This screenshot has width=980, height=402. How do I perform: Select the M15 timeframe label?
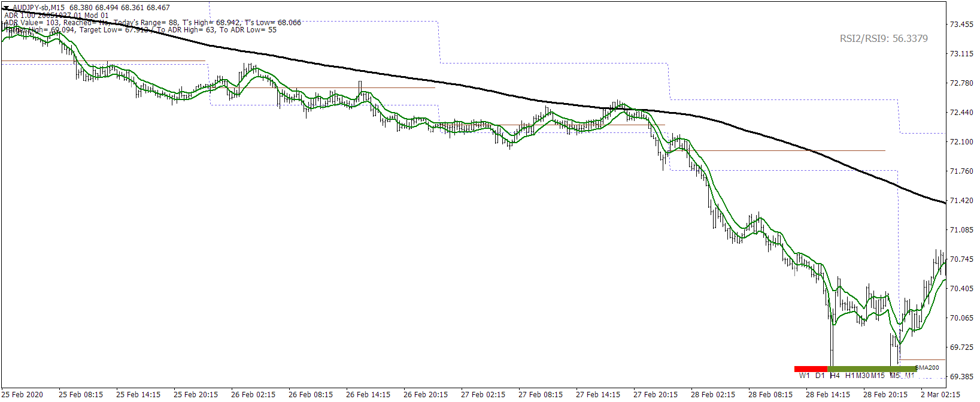pos(878,376)
